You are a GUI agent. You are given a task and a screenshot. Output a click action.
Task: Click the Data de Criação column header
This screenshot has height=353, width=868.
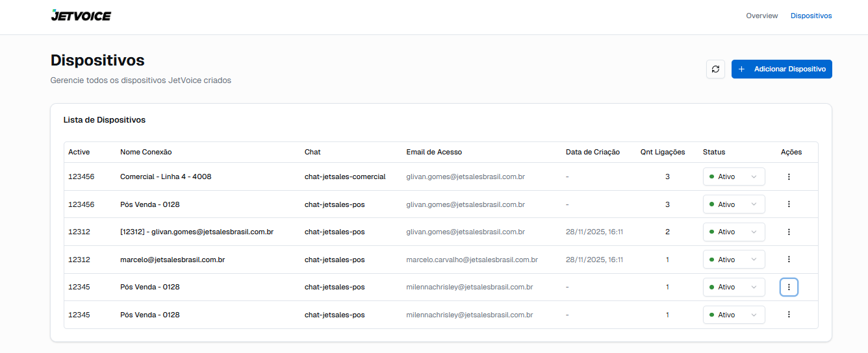tap(593, 152)
